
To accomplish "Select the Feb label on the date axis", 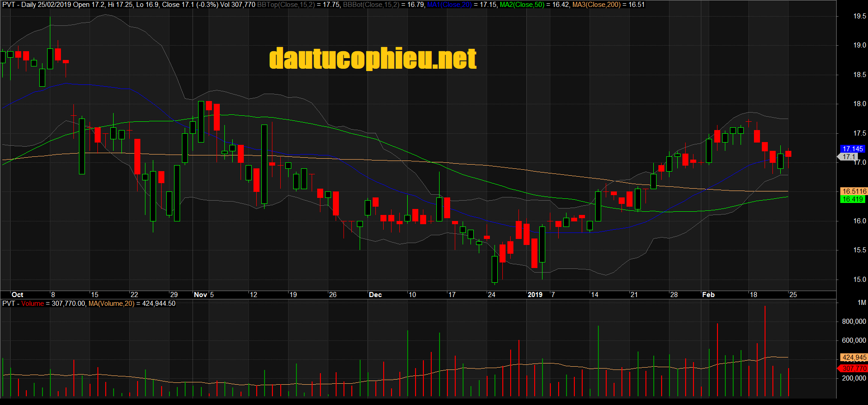I will pos(708,295).
